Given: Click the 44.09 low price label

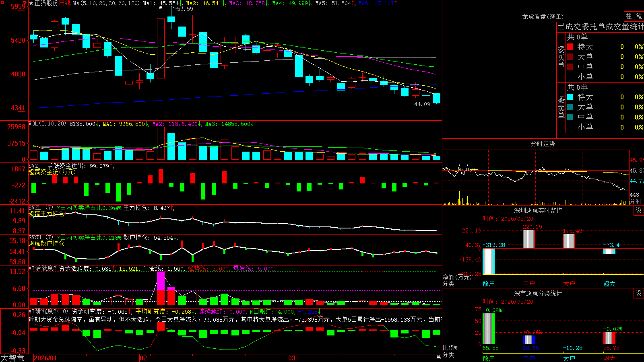Looking at the screenshot, I should [422, 104].
